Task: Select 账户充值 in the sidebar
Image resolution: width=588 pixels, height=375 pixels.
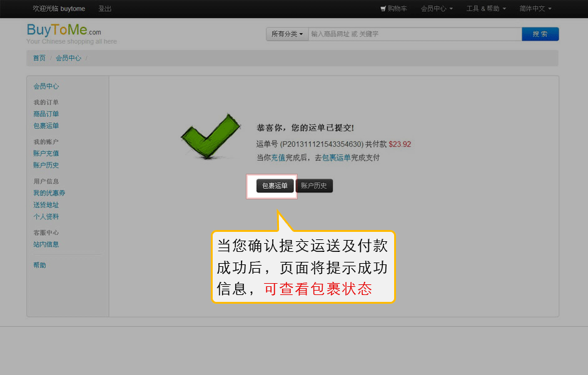Action: [46, 153]
